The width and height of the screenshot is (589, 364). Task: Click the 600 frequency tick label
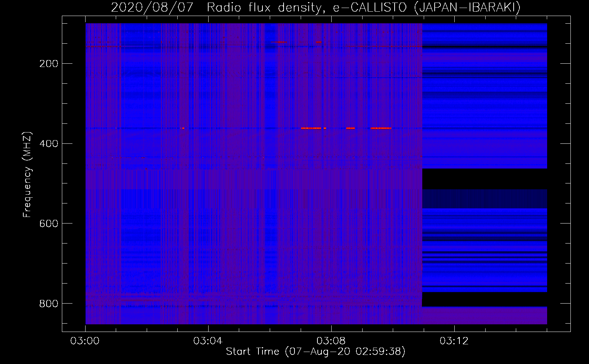[x=48, y=223]
